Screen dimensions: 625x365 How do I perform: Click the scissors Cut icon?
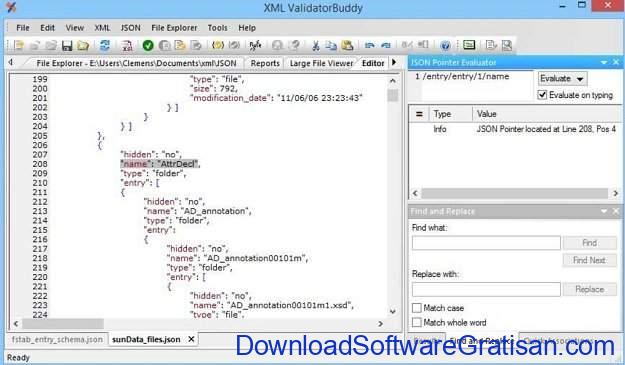(x=316, y=45)
